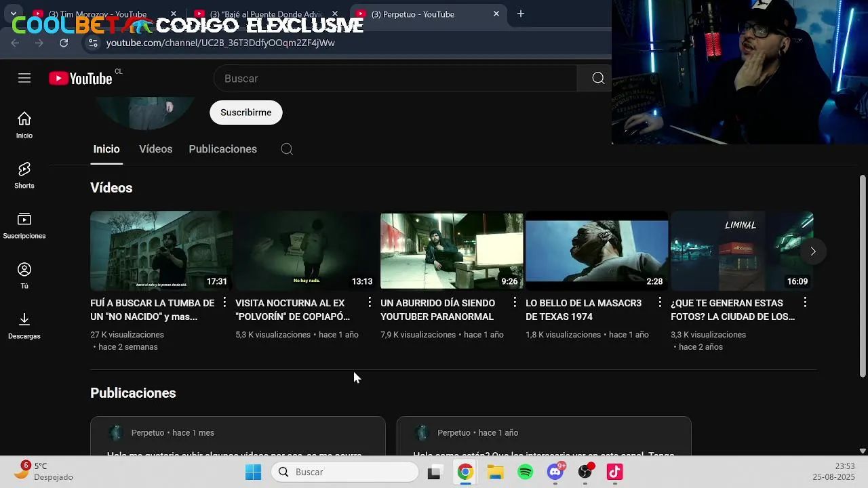868x488 pixels.
Task: Play the 13:13 night-vision video thumbnail
Action: pos(307,251)
